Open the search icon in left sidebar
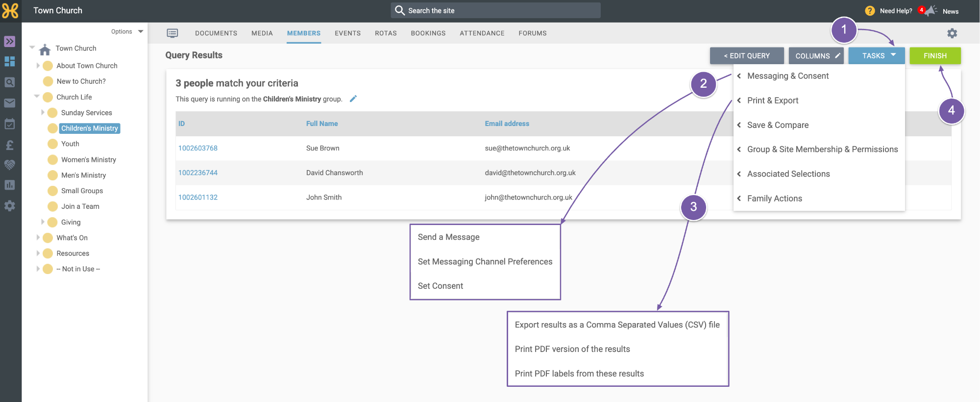Screen dimensions: 980x402 10,82
